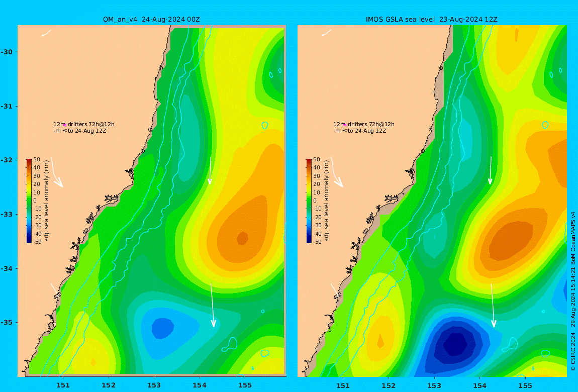Click 'to 24 Aug 12Z' legend text in right map
This screenshot has width=578, height=392.
[x=367, y=131]
